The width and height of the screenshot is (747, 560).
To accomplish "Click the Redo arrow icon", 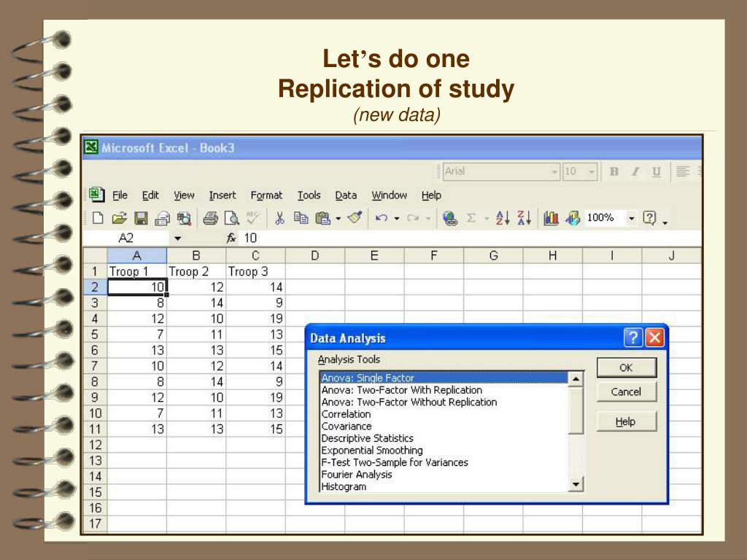I will pos(413,218).
